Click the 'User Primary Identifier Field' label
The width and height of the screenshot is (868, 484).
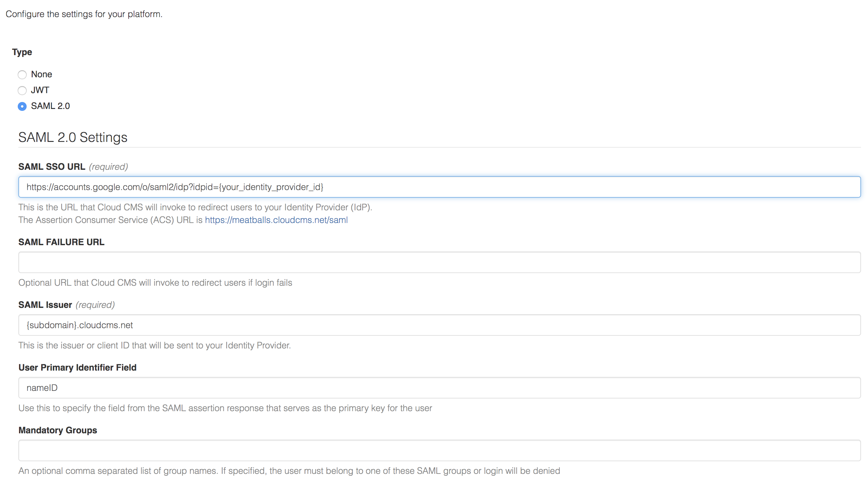(x=77, y=367)
